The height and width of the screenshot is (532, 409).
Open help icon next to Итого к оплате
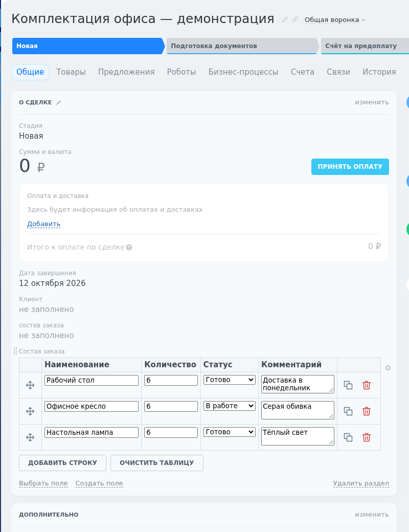pos(129,248)
